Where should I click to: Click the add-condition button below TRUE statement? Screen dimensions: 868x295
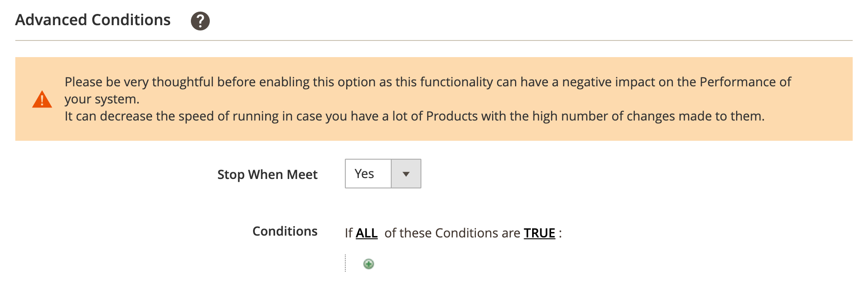pos(368,264)
